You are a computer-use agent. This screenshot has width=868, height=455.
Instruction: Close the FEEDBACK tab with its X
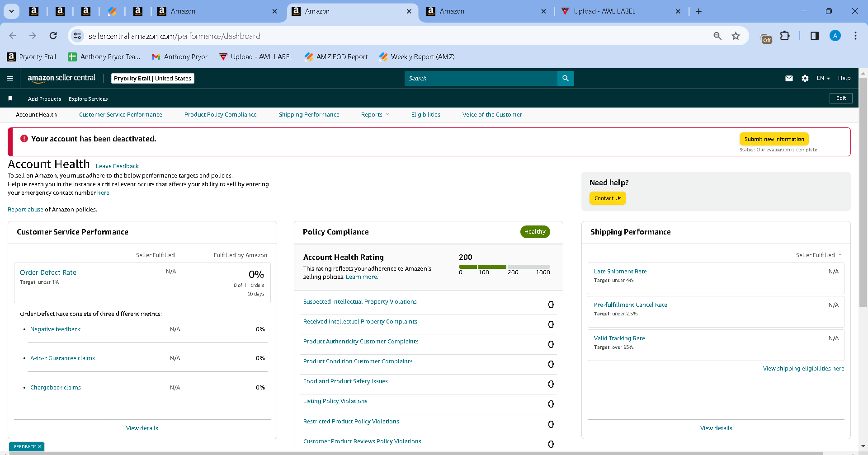coord(40,446)
